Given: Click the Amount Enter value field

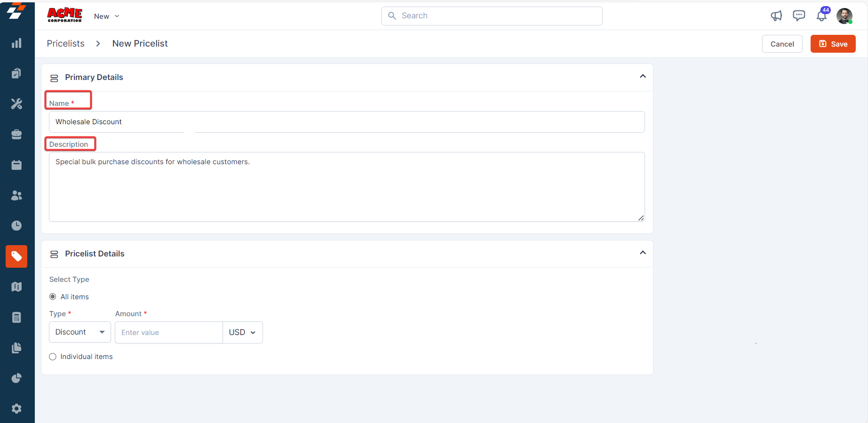Looking at the screenshot, I should pyautogui.click(x=169, y=333).
